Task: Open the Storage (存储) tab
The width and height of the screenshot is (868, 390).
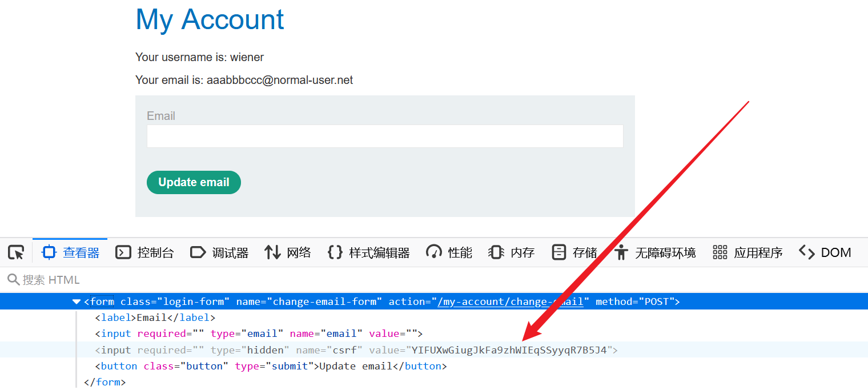Action: coord(574,252)
